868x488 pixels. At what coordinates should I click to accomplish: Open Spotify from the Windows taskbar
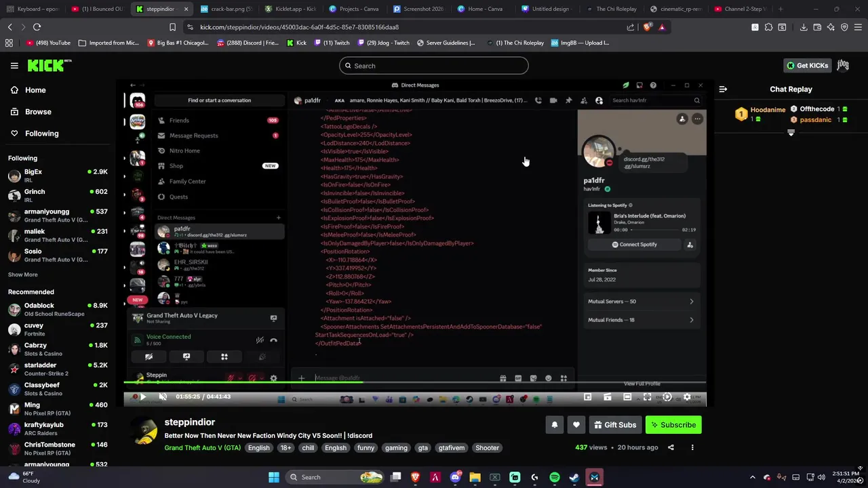(x=555, y=477)
